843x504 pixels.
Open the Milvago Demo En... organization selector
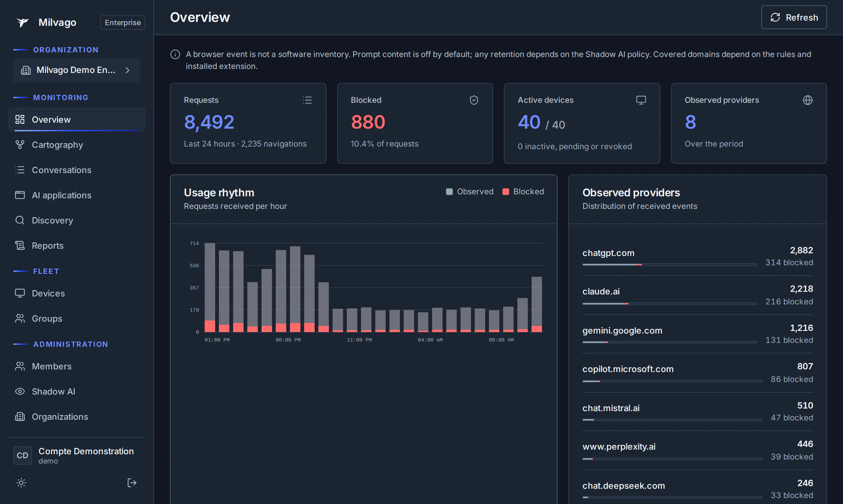76,70
